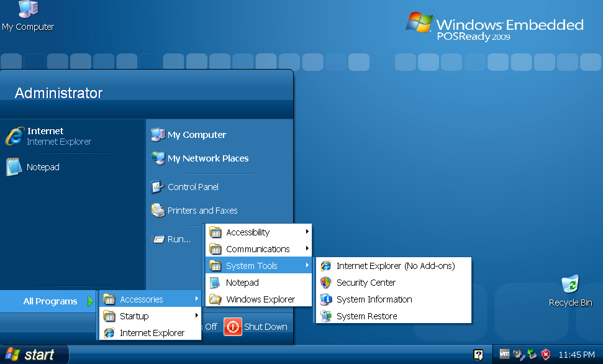Click the VMware tray icon
The height and width of the screenshot is (364, 603).
coord(504,354)
